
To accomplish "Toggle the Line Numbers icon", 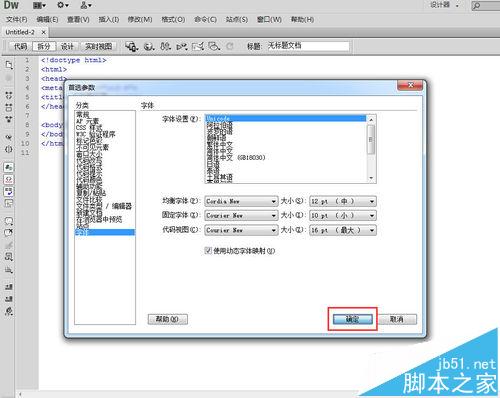I will (9, 167).
